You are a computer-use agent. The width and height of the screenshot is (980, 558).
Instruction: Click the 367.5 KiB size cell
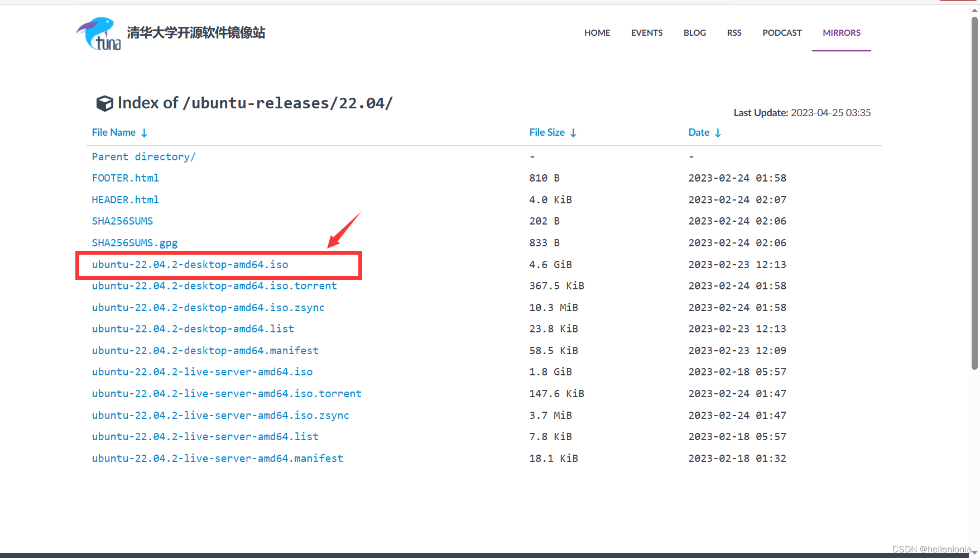556,286
